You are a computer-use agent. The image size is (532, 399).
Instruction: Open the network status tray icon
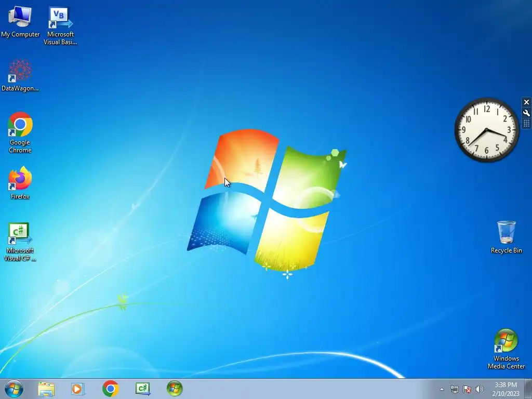pos(454,389)
